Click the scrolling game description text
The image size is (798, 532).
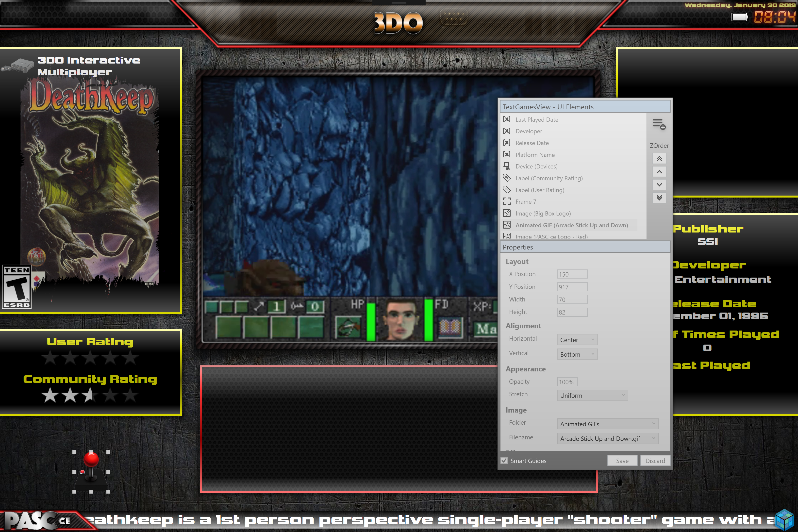[x=431, y=520]
